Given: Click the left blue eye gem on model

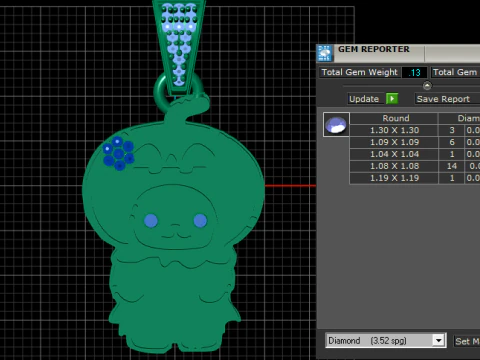Looking at the screenshot, I should click(151, 220).
